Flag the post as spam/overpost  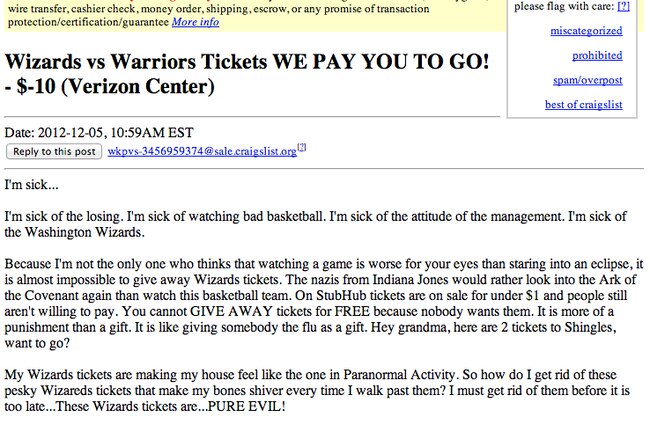[x=587, y=80]
